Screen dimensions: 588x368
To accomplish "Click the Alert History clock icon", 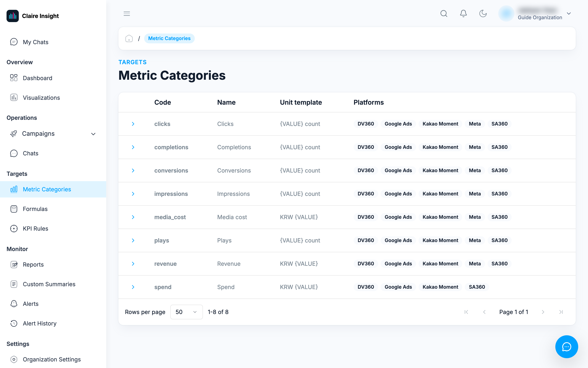I will pos(14,323).
